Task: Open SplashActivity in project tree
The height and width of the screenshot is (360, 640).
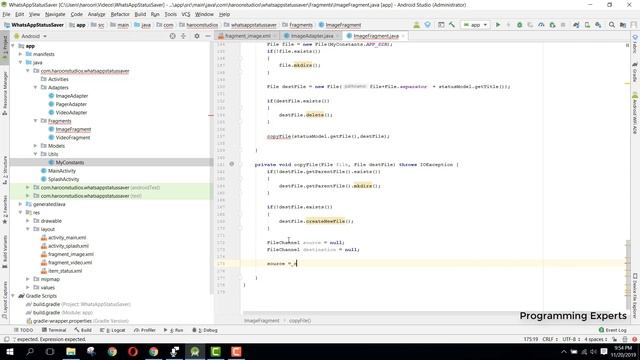Action: coord(63,179)
